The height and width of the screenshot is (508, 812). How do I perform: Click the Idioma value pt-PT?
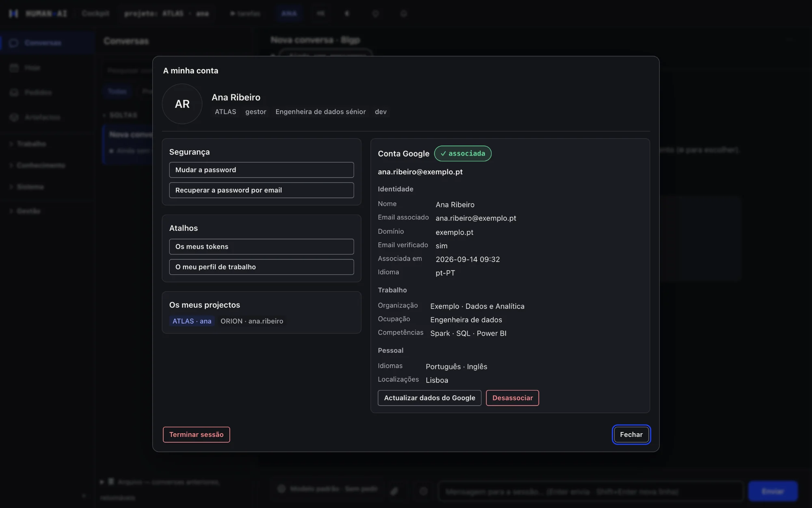coord(445,273)
